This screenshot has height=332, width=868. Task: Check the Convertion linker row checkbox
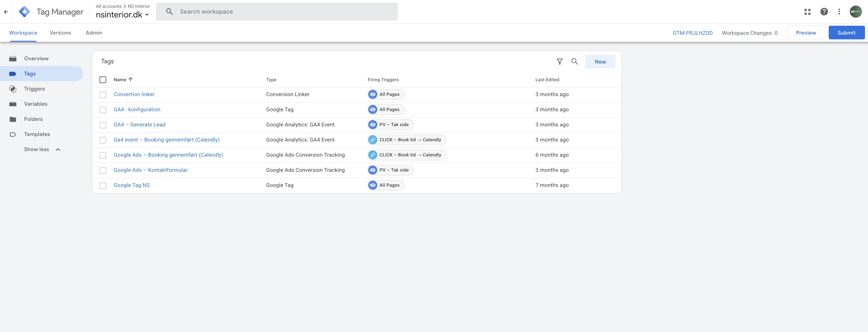click(x=103, y=95)
